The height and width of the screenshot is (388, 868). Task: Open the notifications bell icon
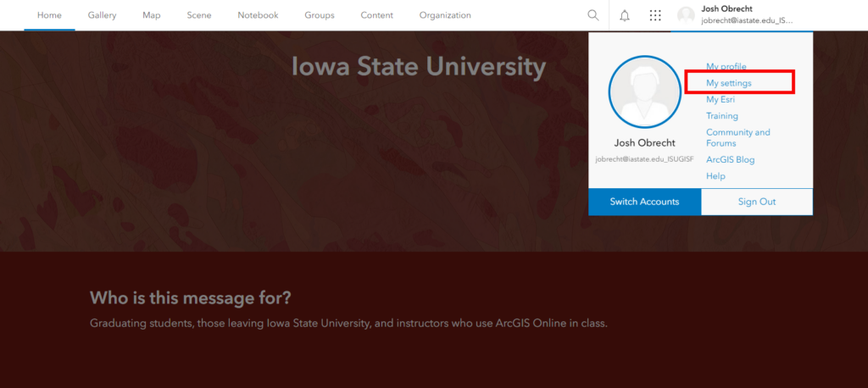(x=625, y=15)
